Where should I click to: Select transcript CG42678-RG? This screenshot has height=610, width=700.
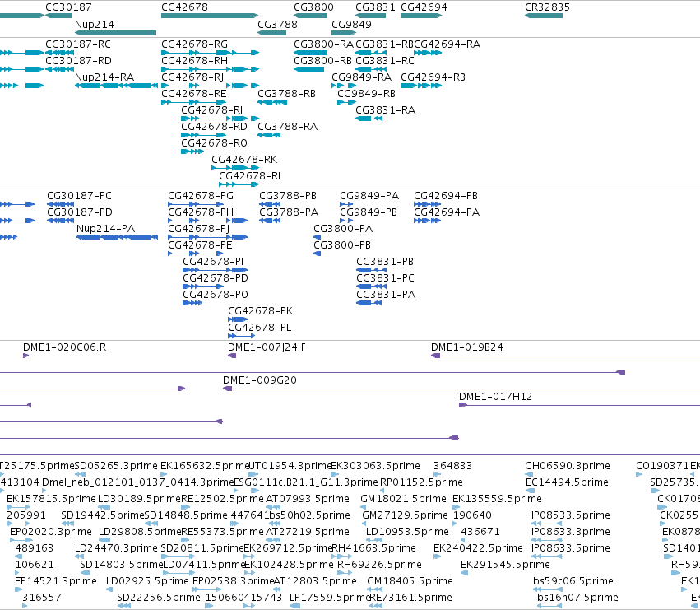[x=195, y=44]
